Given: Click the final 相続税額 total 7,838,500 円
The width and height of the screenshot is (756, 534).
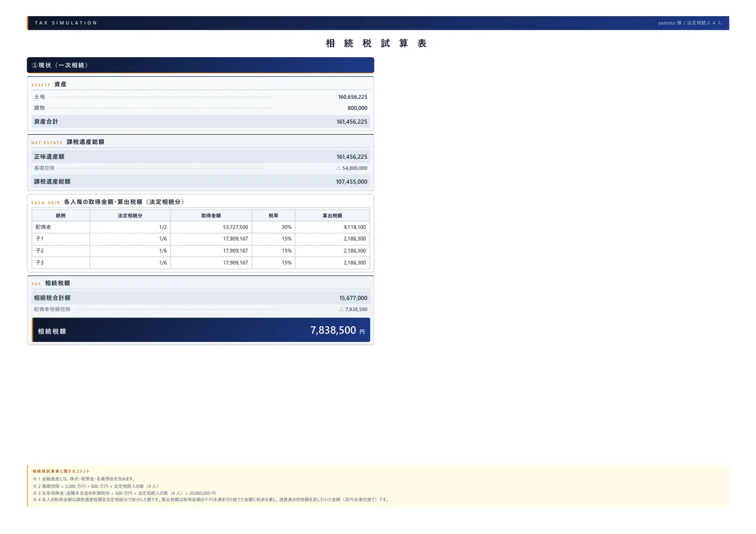Looking at the screenshot, I should 337,330.
